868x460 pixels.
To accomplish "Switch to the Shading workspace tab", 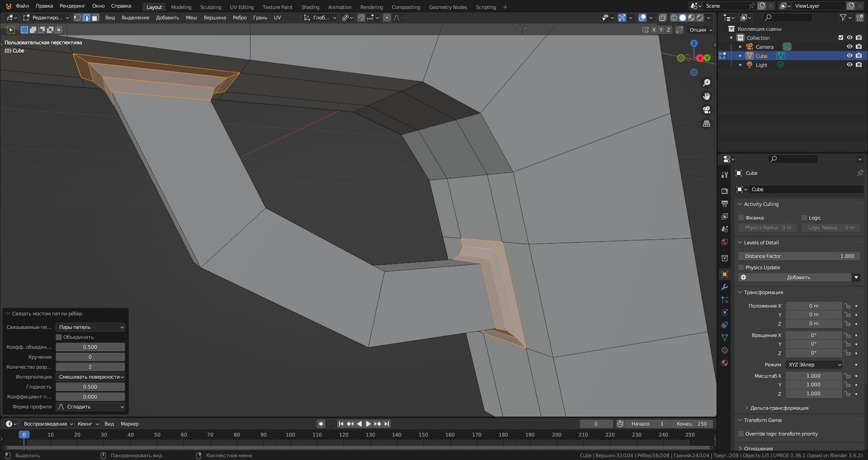I will 310,7.
